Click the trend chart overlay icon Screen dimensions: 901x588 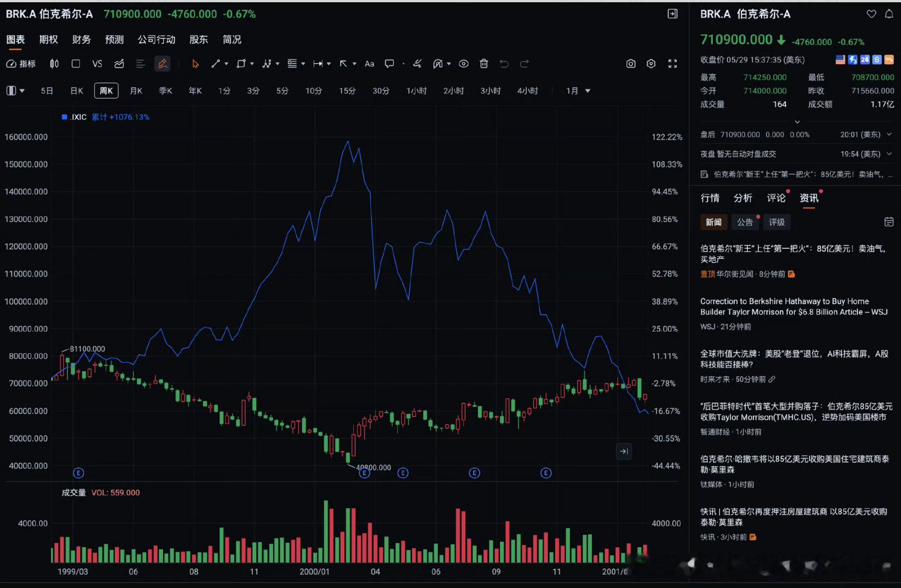coord(119,64)
